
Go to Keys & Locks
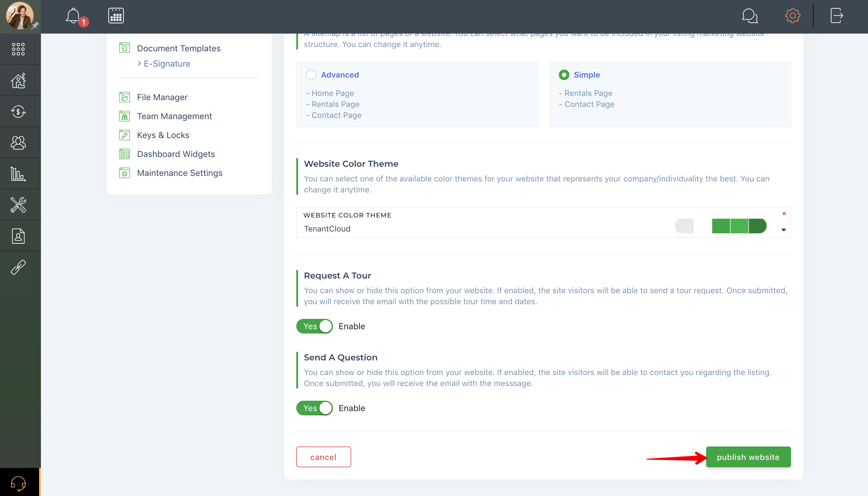163,135
